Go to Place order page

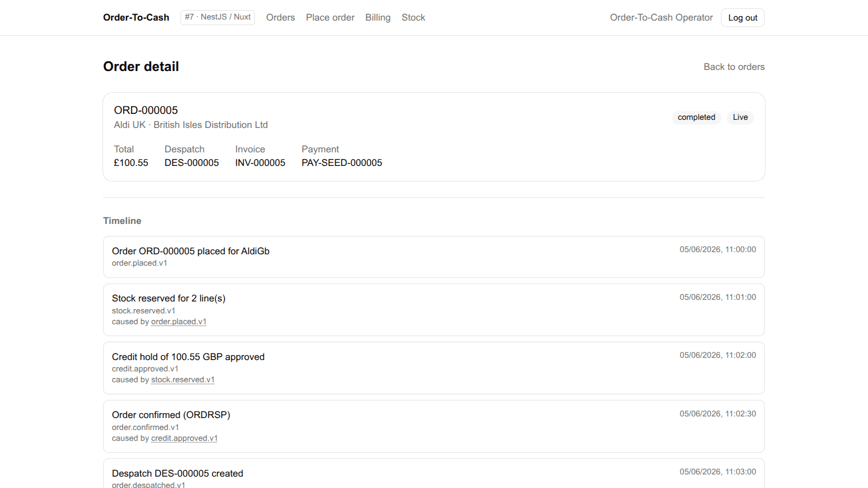pyautogui.click(x=330, y=17)
